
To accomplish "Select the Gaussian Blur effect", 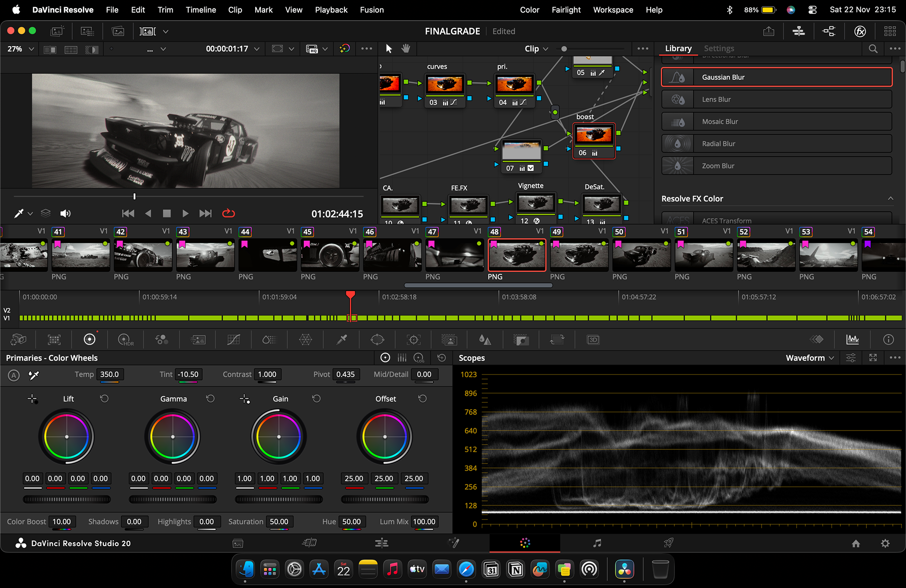I will click(776, 77).
